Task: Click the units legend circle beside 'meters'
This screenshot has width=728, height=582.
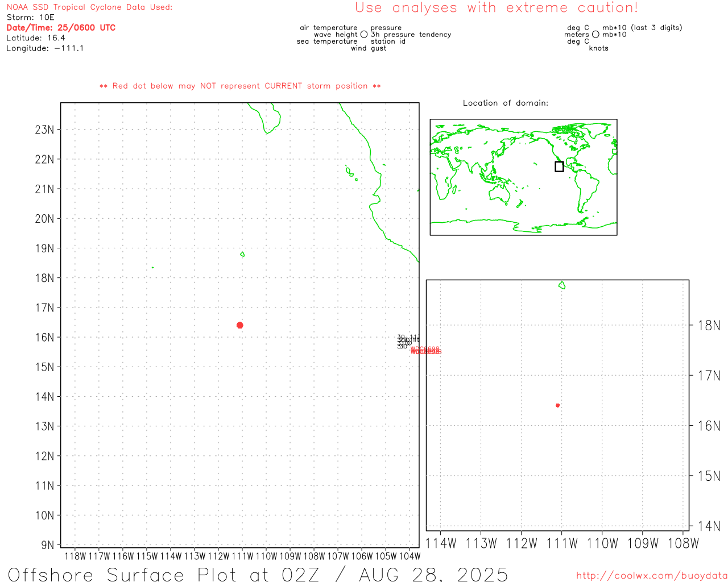Action: click(595, 35)
